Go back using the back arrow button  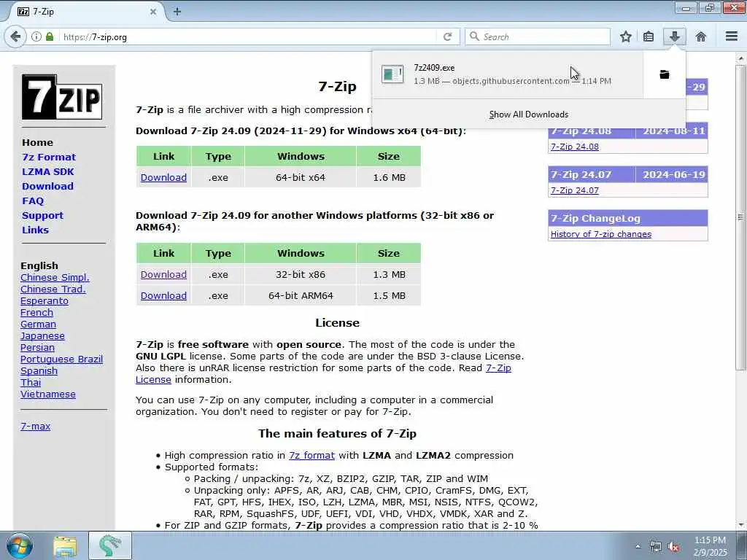pyautogui.click(x=15, y=36)
